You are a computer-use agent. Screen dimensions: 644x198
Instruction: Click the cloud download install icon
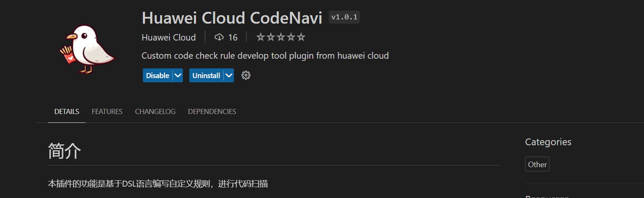[x=219, y=38]
